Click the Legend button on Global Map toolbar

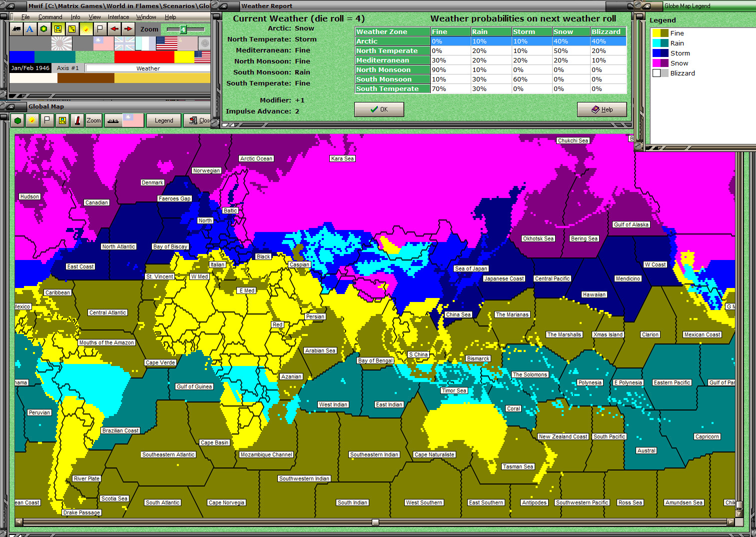(x=164, y=120)
